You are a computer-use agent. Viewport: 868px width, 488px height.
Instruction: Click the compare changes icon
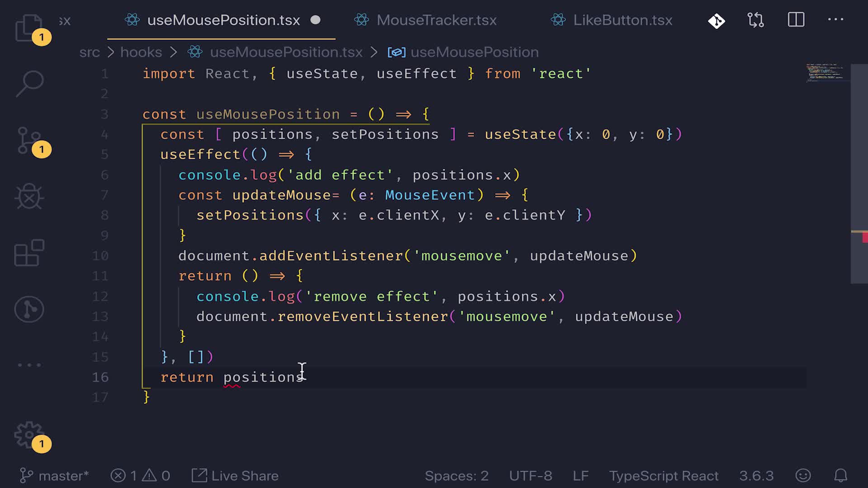click(755, 20)
